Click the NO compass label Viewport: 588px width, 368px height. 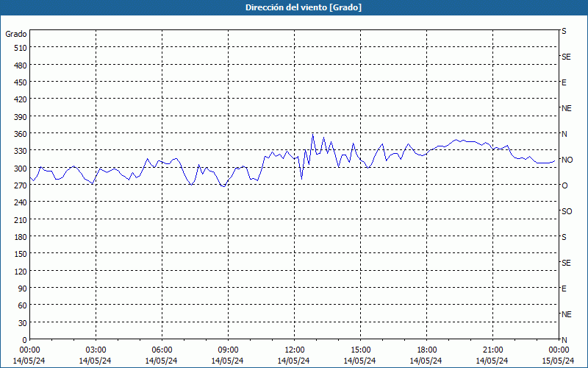[x=567, y=160]
